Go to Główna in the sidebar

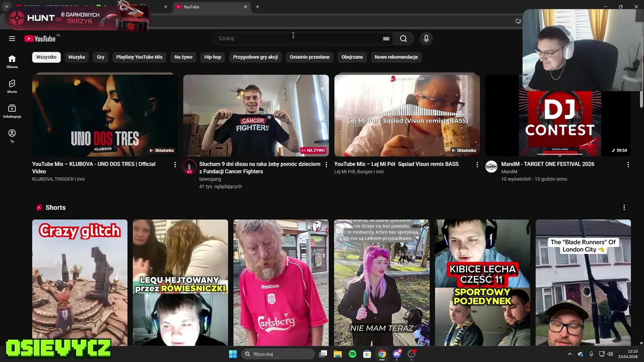(x=12, y=61)
